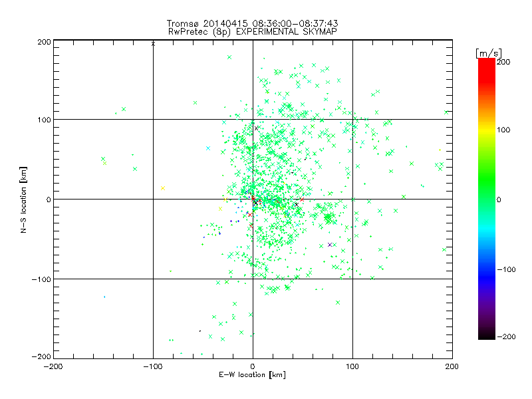The height and width of the screenshot is (399, 532).
Task: Click the 'N-S location [km]' axis label
Action: pyautogui.click(x=23, y=199)
